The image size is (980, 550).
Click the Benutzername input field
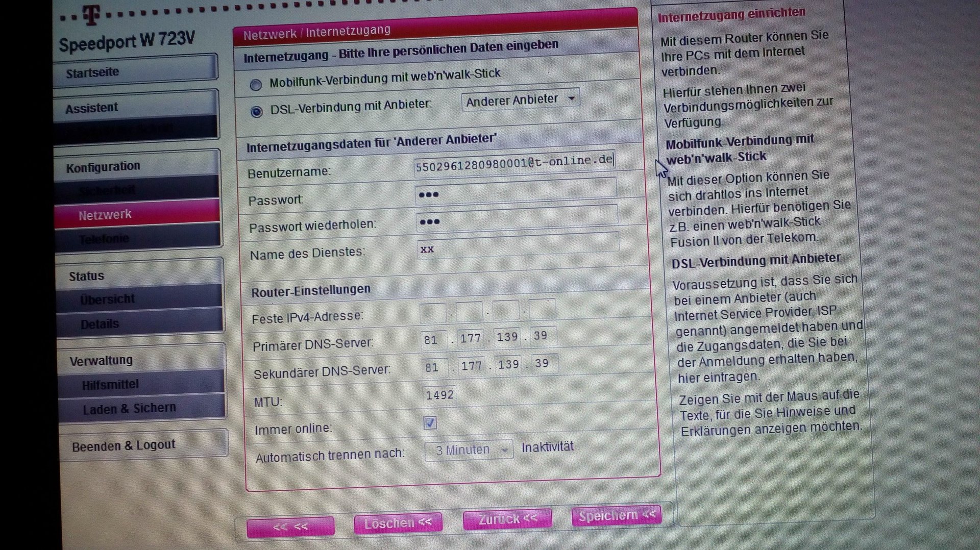pos(514,163)
